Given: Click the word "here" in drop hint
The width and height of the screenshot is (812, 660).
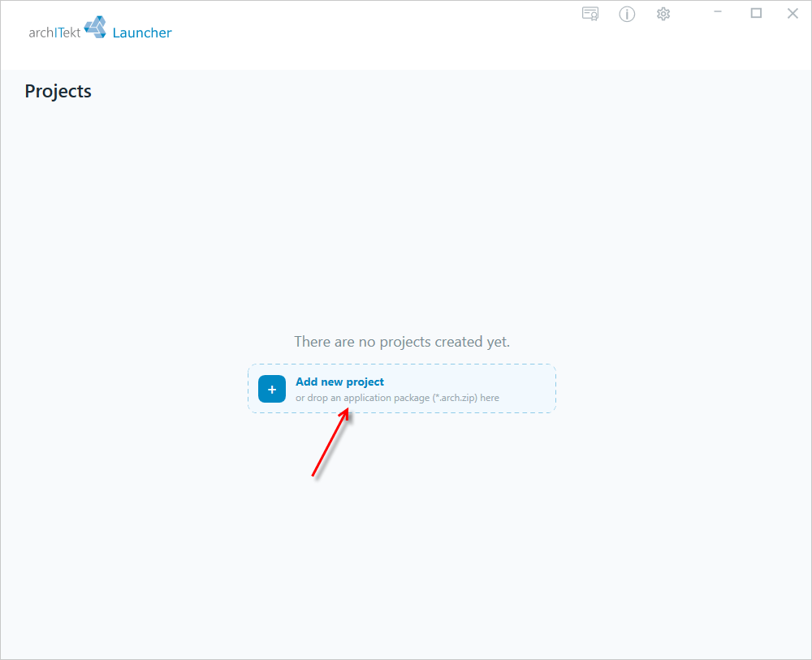Looking at the screenshot, I should pyautogui.click(x=490, y=398).
